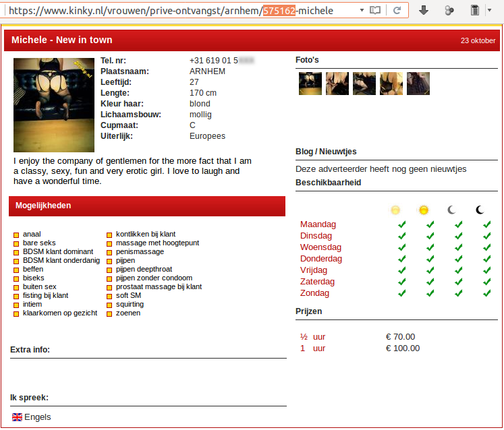Click the 'Engels' language text
The image size is (504, 430).
(38, 417)
